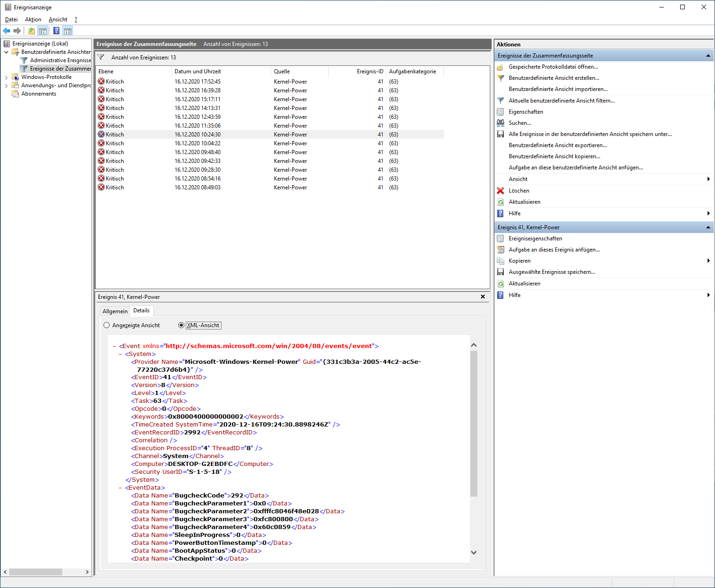Expand the Anwendungs- und Dienstprotokolle node

tap(6, 85)
